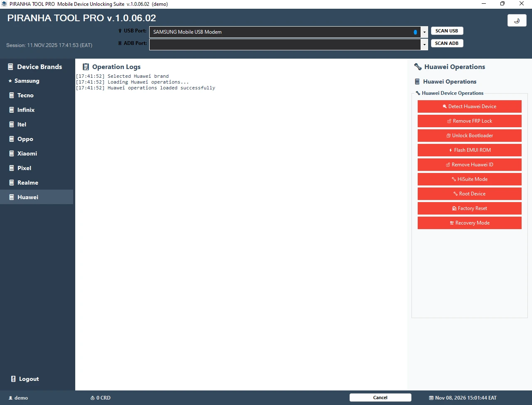Click the PIRANHA TOOL PRO v.1.0.06.02 header

pyautogui.click(x=82, y=18)
